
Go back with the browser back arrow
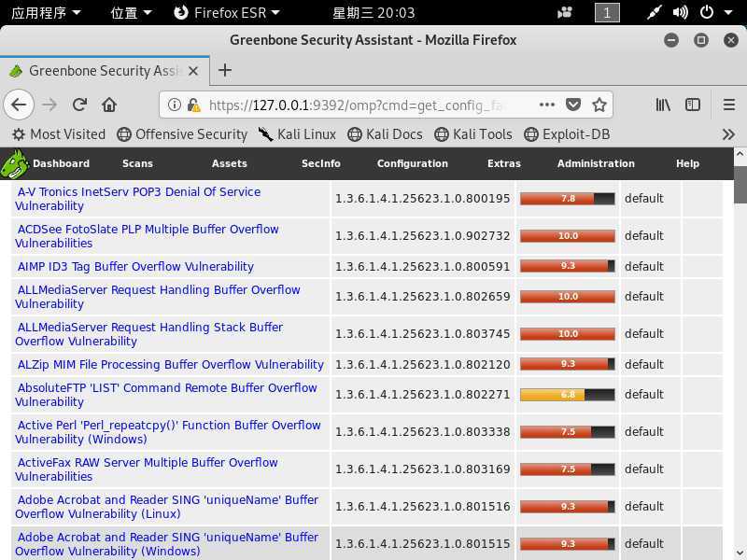click(x=19, y=105)
